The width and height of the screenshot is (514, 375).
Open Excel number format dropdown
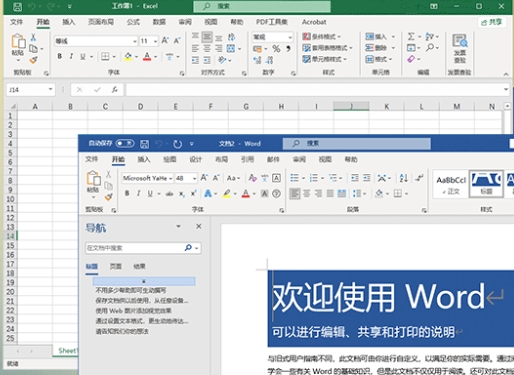(x=290, y=37)
